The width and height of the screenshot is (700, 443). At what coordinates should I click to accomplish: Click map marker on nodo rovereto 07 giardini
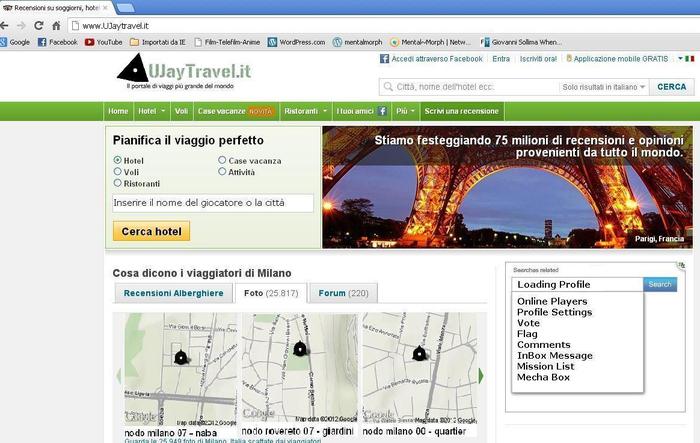coord(300,349)
